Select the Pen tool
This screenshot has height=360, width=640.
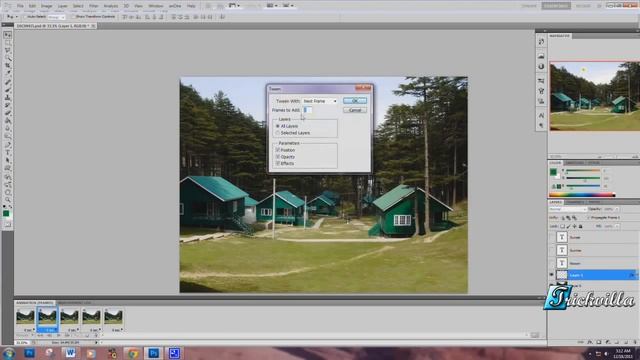point(8,145)
